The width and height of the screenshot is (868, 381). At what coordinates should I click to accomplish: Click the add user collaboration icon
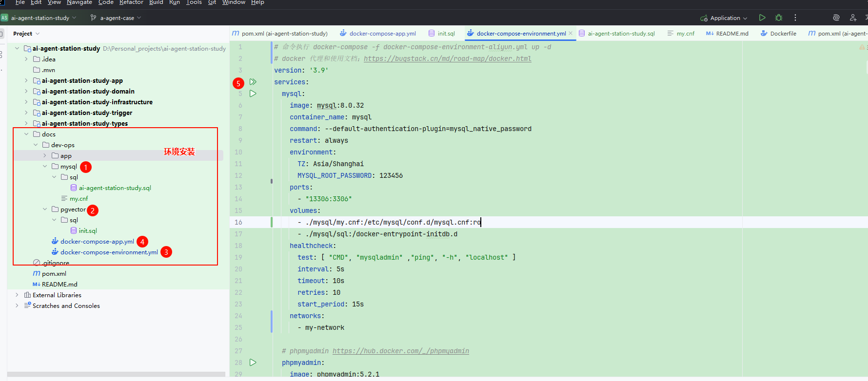click(x=853, y=18)
